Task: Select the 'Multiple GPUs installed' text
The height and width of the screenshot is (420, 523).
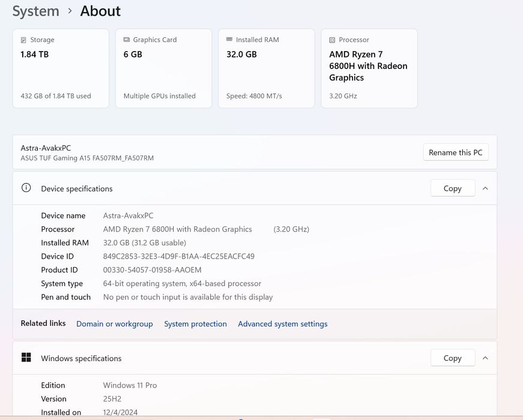Action: pyautogui.click(x=160, y=96)
